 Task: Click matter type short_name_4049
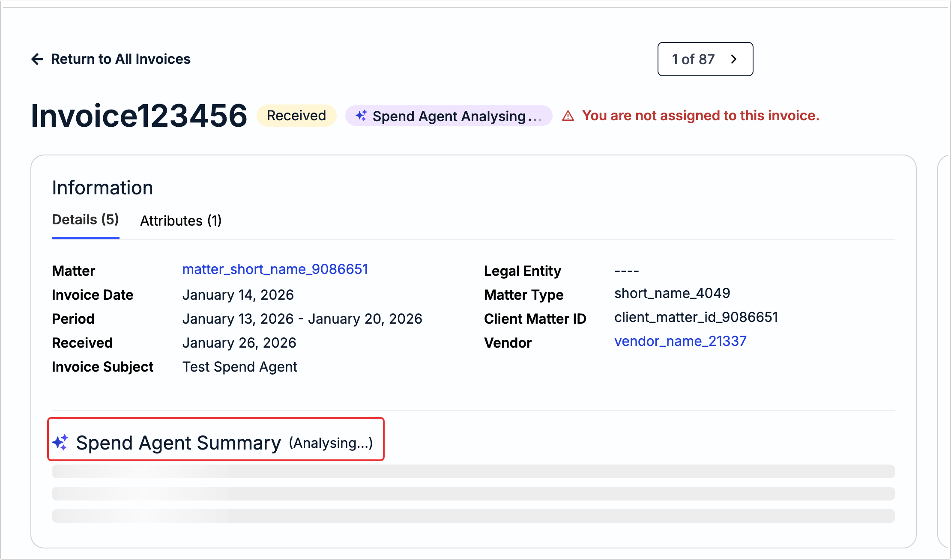pyautogui.click(x=672, y=293)
